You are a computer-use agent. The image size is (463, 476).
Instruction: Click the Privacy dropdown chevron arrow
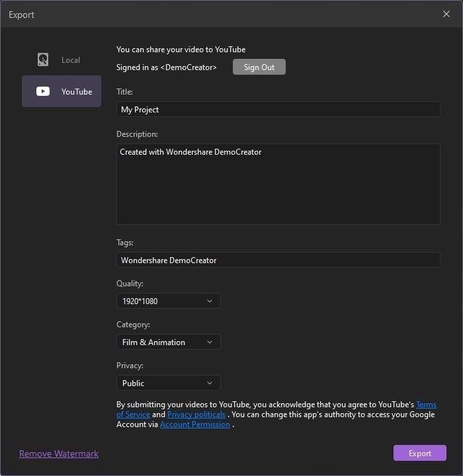[210, 383]
